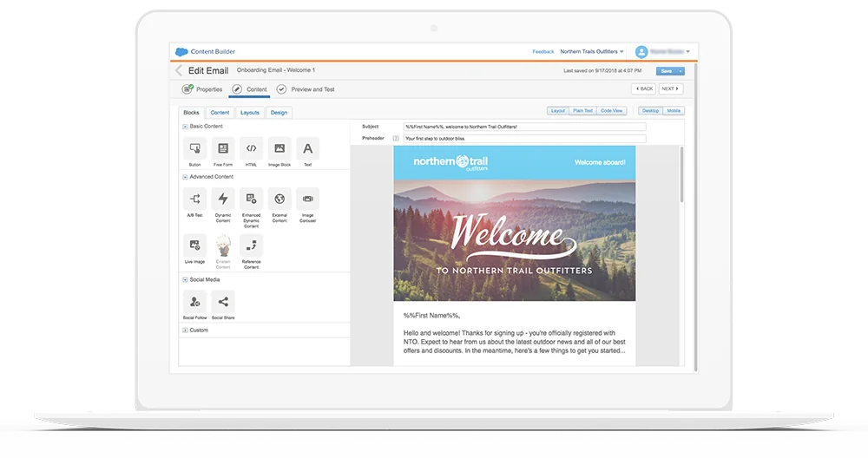Click the Subject input field

524,127
